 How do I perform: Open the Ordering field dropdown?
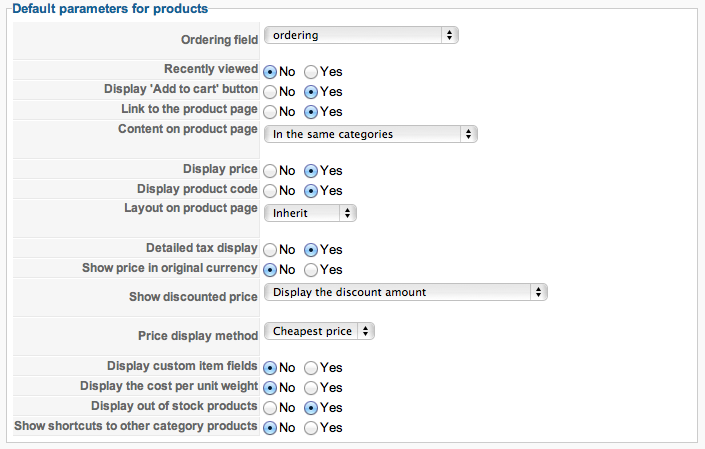click(361, 35)
